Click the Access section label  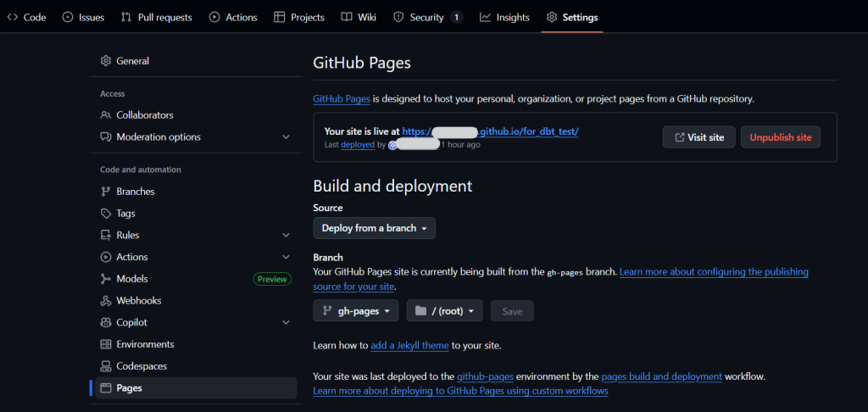tap(113, 93)
